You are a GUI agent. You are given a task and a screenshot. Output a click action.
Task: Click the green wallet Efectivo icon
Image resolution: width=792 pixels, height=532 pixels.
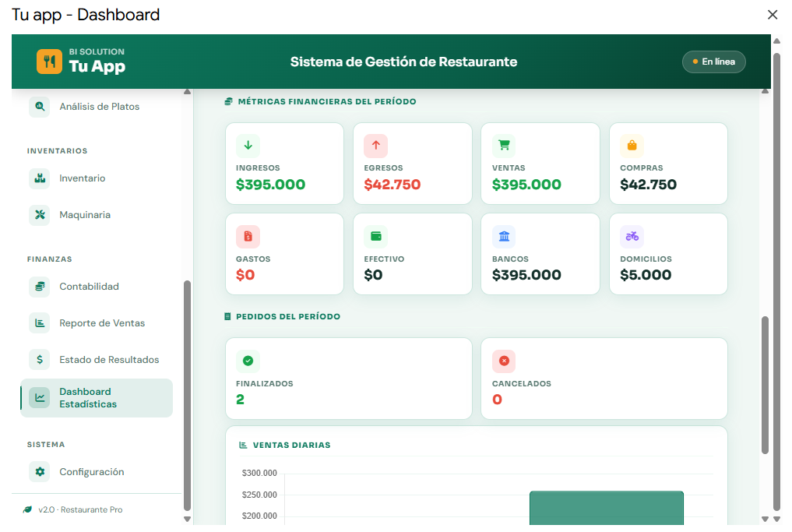tap(376, 237)
